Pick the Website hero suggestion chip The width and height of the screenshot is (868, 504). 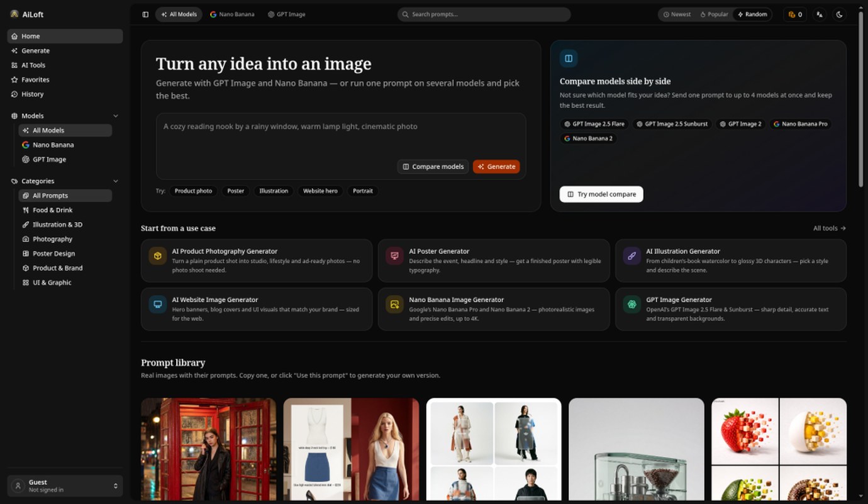coord(320,191)
